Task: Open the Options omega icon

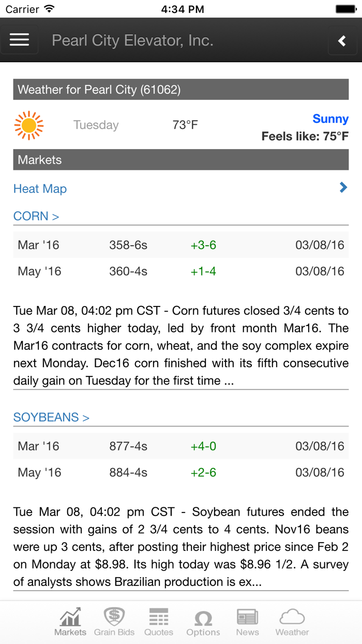Action: click(x=203, y=619)
